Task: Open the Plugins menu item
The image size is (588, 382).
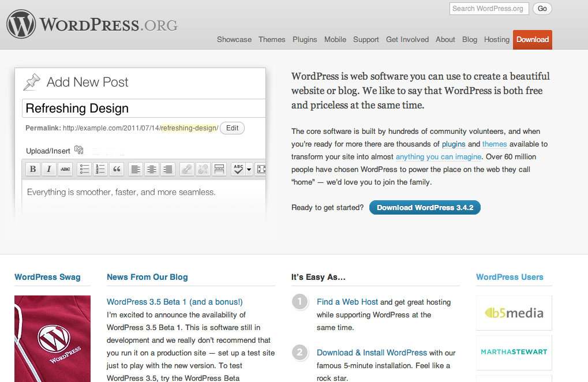Action: click(x=305, y=39)
